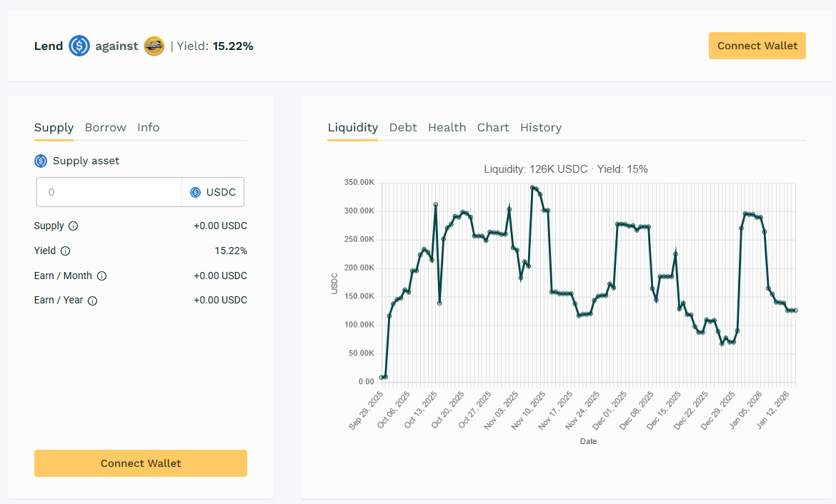836x504 pixels.
Task: Click Connect Wallet below supply form
Action: click(141, 463)
